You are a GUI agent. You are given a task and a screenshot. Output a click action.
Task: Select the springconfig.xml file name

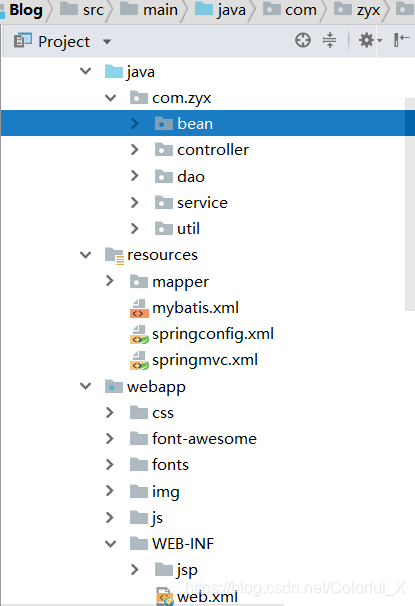[213, 334]
